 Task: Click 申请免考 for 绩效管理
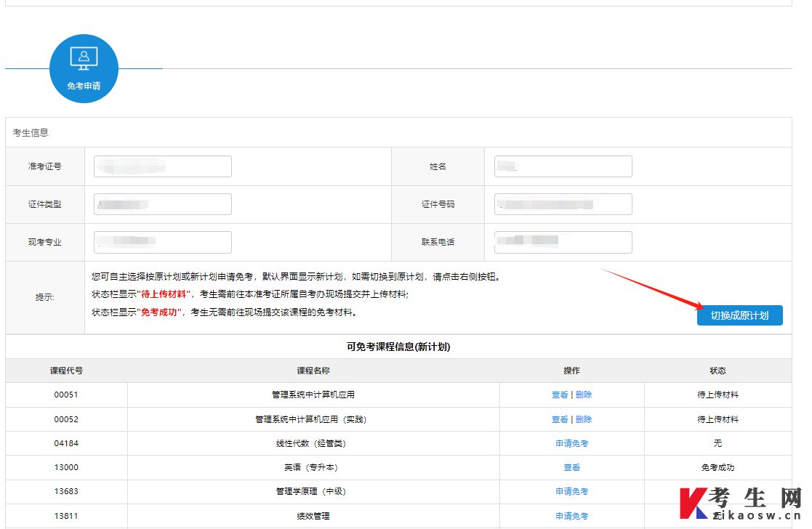571,516
